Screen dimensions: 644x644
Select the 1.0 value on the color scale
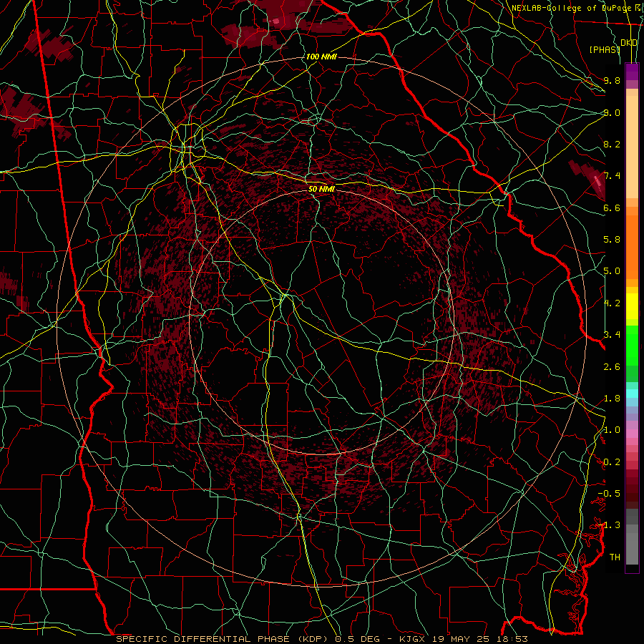tap(612, 430)
